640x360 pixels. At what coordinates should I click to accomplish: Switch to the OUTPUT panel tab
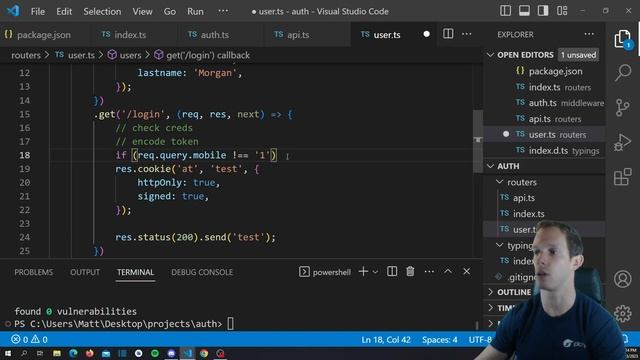coord(85,272)
